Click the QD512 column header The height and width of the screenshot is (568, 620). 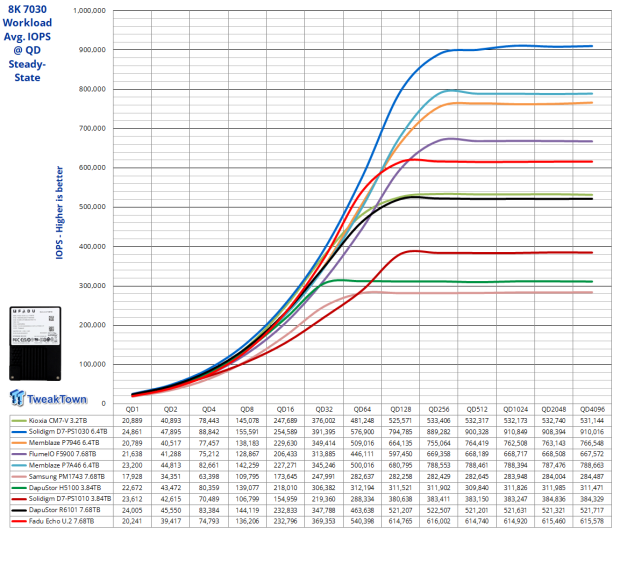477,410
